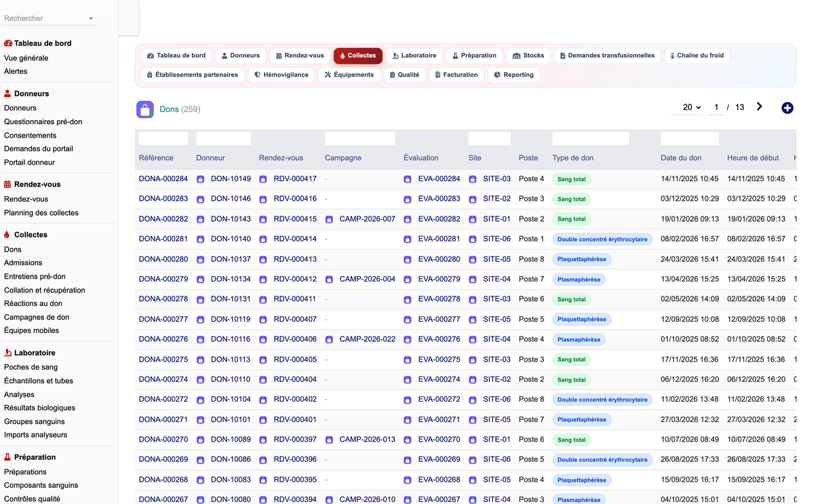Go to next page with the chevron arrow

tap(759, 106)
